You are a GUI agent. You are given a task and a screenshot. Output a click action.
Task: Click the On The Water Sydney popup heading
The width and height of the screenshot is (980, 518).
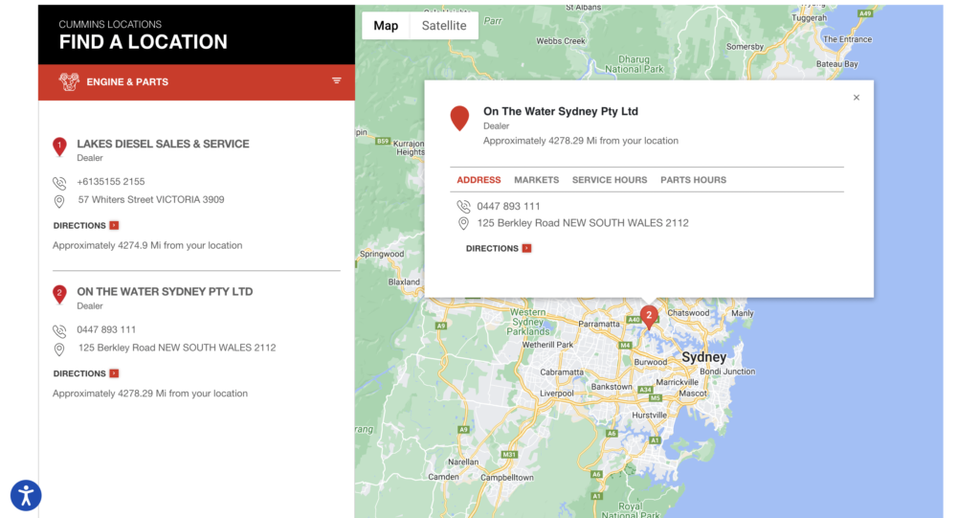561,111
